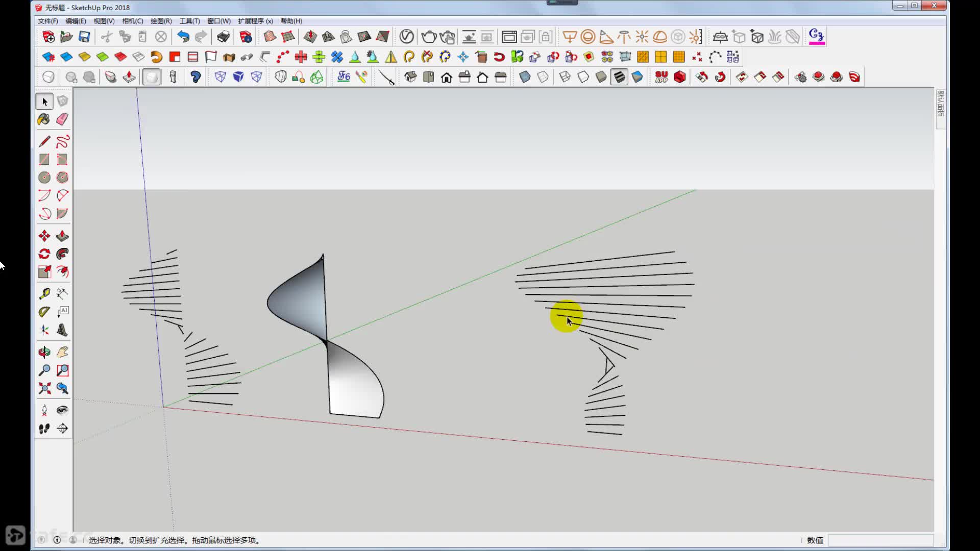Switch to Iso view
Screen dimensions: 980x551
pos(410,77)
